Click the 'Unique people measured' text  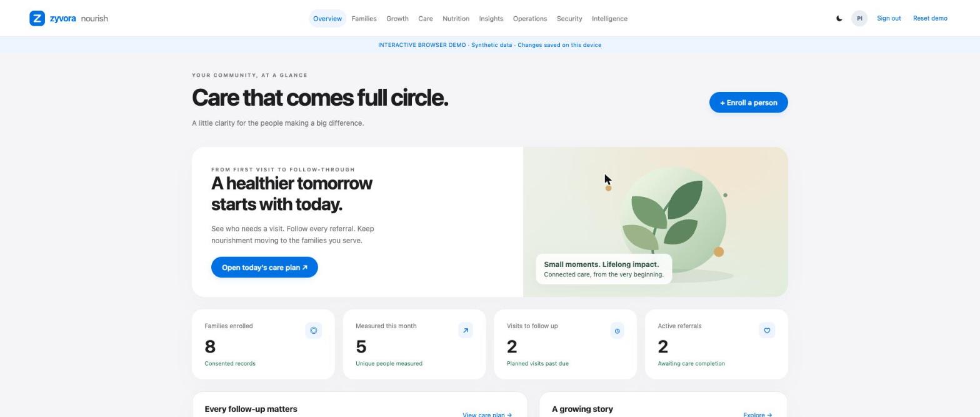(389, 363)
